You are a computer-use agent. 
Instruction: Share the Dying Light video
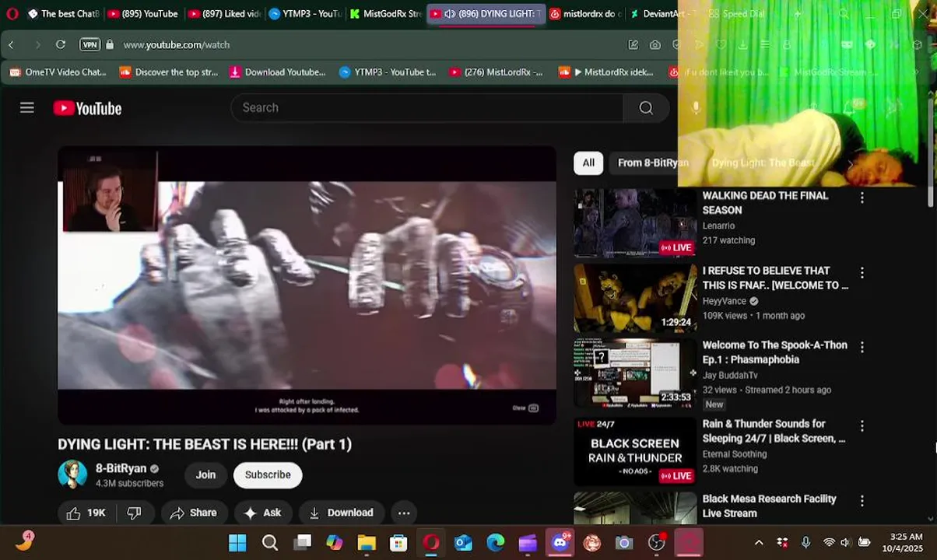194,513
